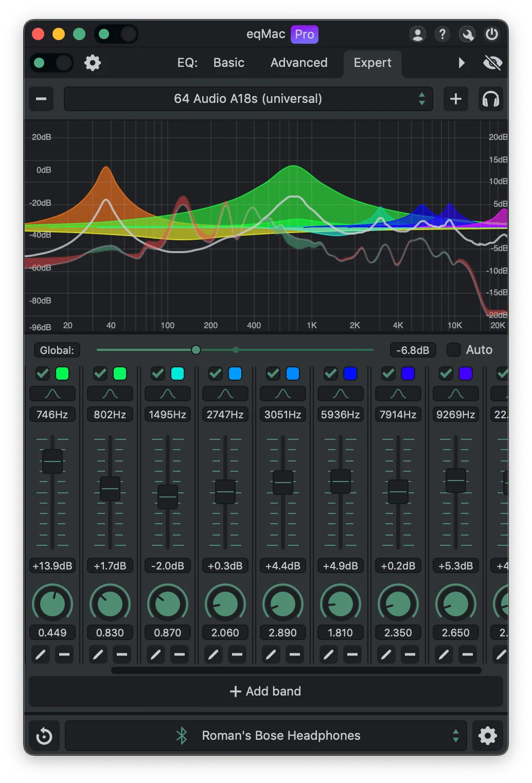
Task: Click the Global label button
Action: click(57, 350)
